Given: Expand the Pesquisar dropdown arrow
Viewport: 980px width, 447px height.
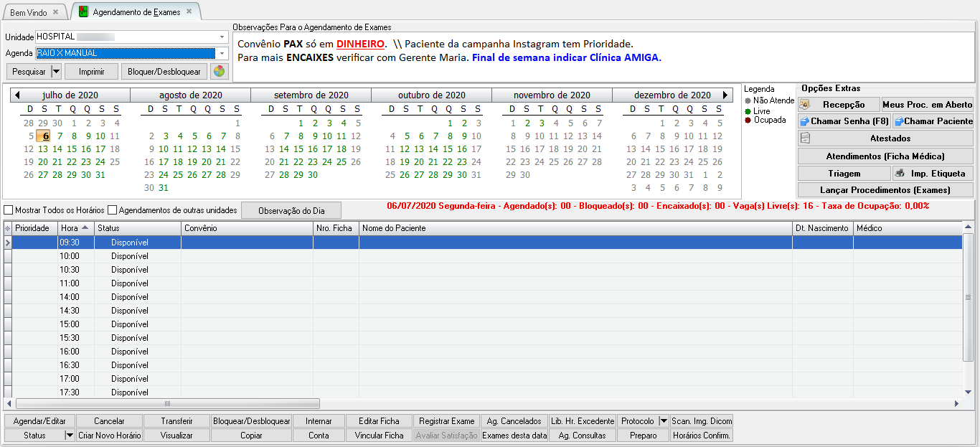Looking at the screenshot, I should [56, 72].
